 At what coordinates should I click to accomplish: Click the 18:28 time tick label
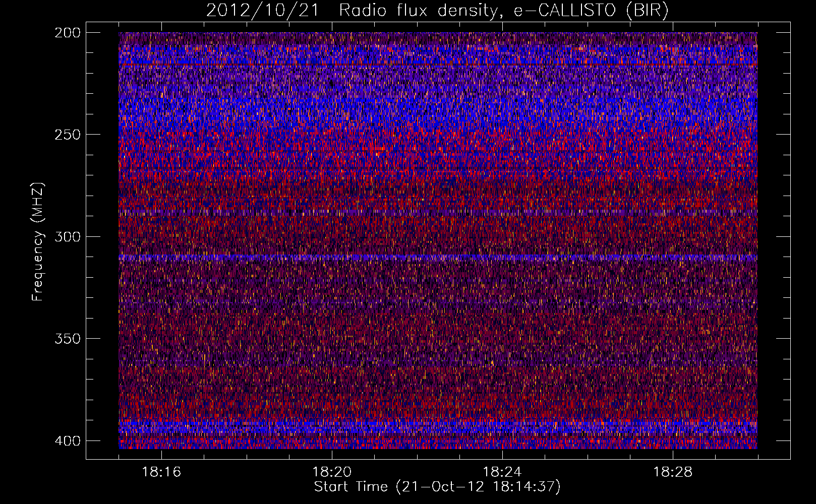pos(673,472)
